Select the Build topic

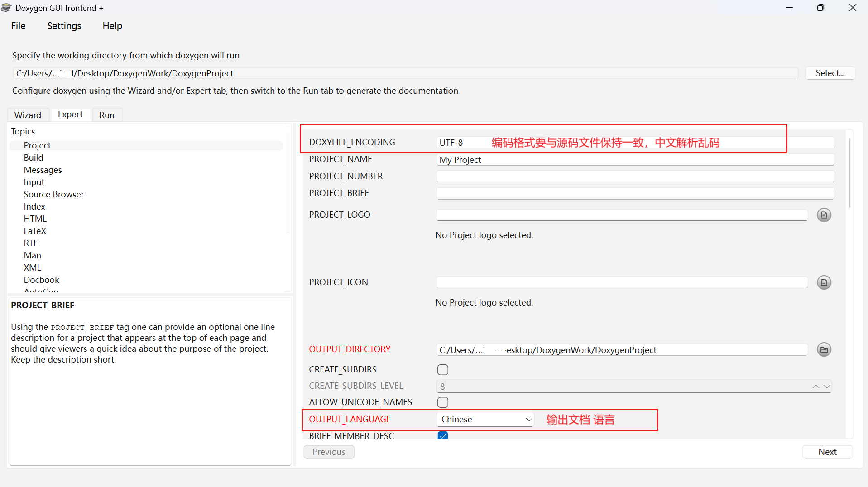pos(34,158)
